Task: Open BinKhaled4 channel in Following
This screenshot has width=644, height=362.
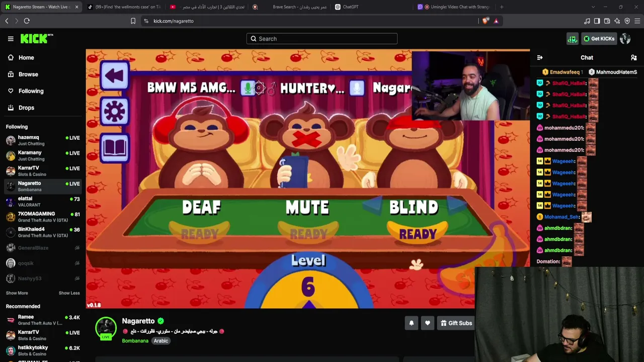Action: [43, 232]
